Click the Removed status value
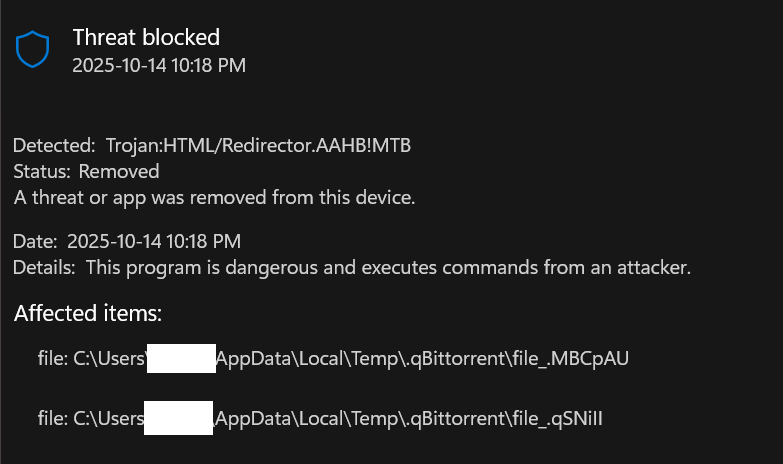This screenshot has width=783, height=464. click(x=118, y=172)
